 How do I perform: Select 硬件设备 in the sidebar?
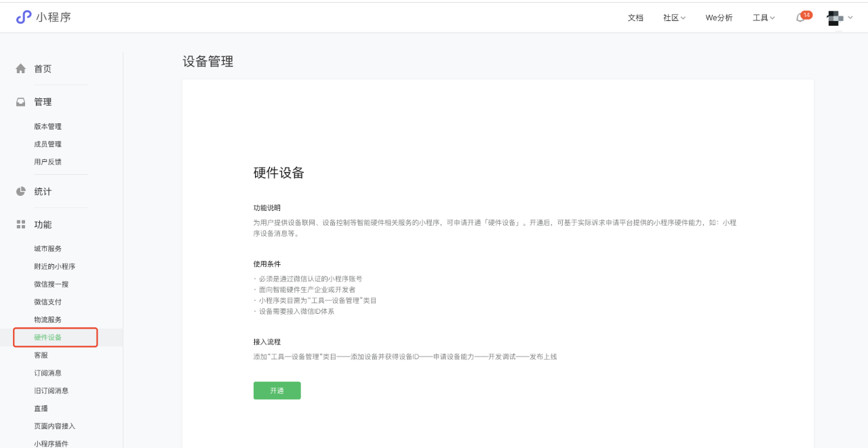pos(47,337)
